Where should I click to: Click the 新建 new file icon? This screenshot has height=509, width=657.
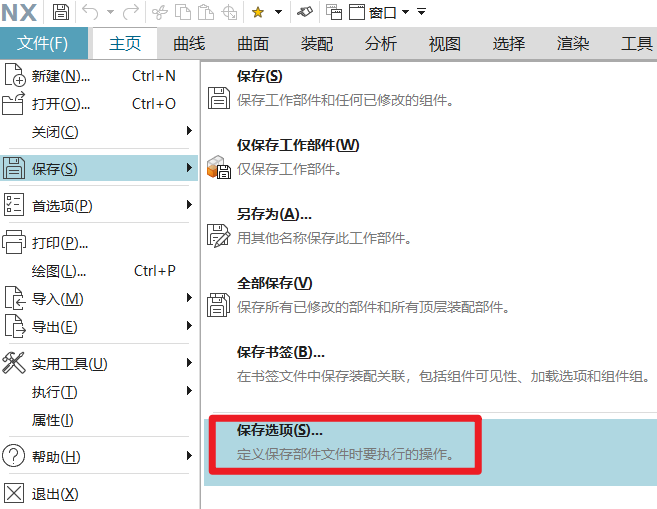point(15,75)
